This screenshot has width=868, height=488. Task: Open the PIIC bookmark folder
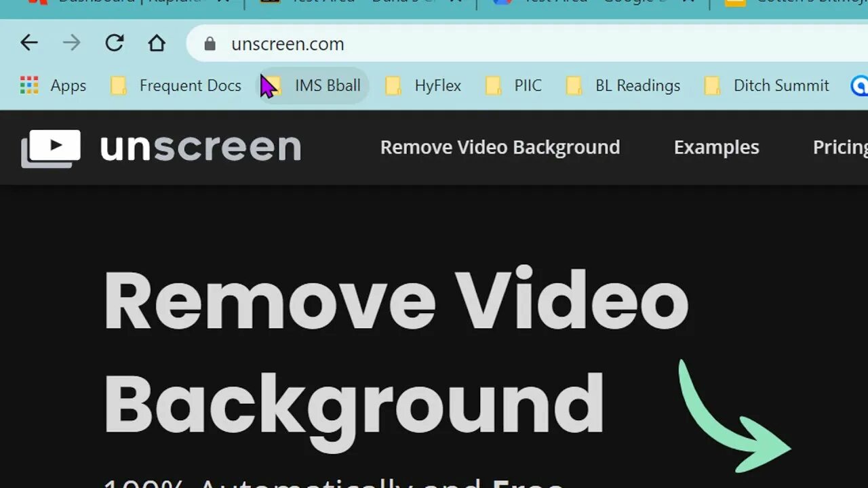(x=514, y=85)
